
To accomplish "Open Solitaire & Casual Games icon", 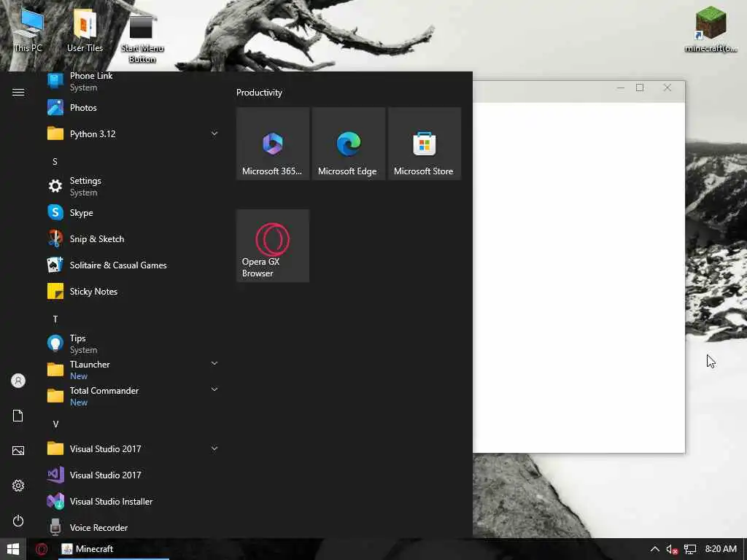I will point(55,265).
